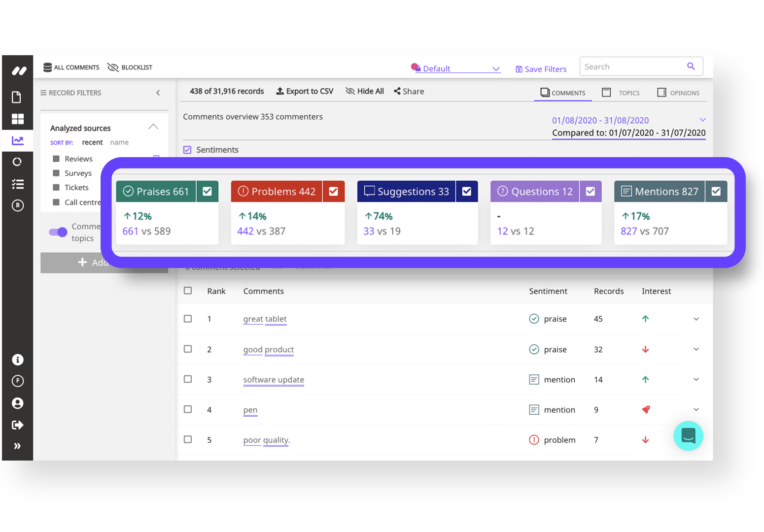This screenshot has height=532, width=764.
Task: Open the Intercom chat bubble icon
Action: [x=688, y=436]
